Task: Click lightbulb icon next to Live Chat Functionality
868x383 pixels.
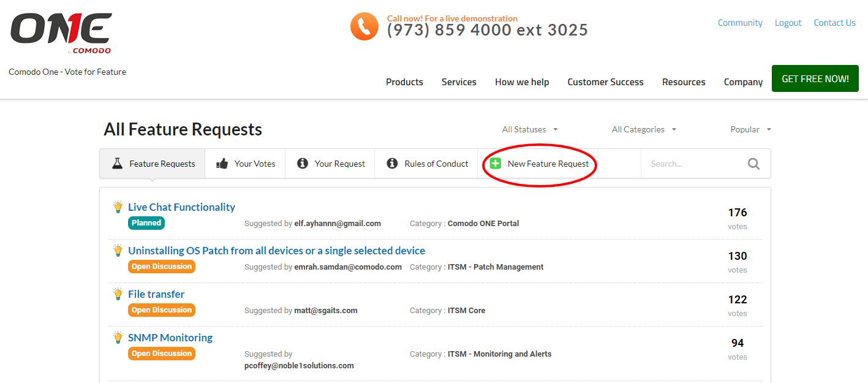Action: [x=118, y=207]
